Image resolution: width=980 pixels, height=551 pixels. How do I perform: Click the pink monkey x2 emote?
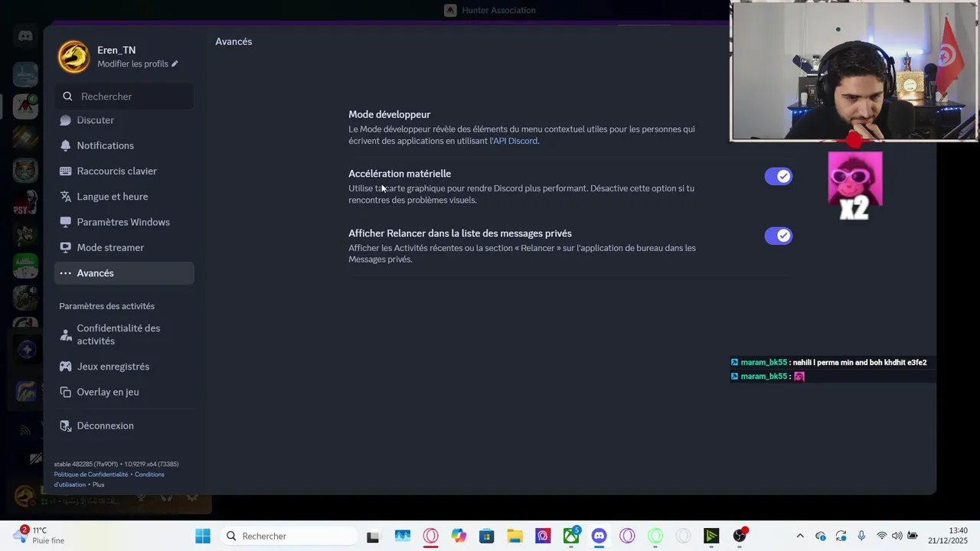pyautogui.click(x=855, y=186)
